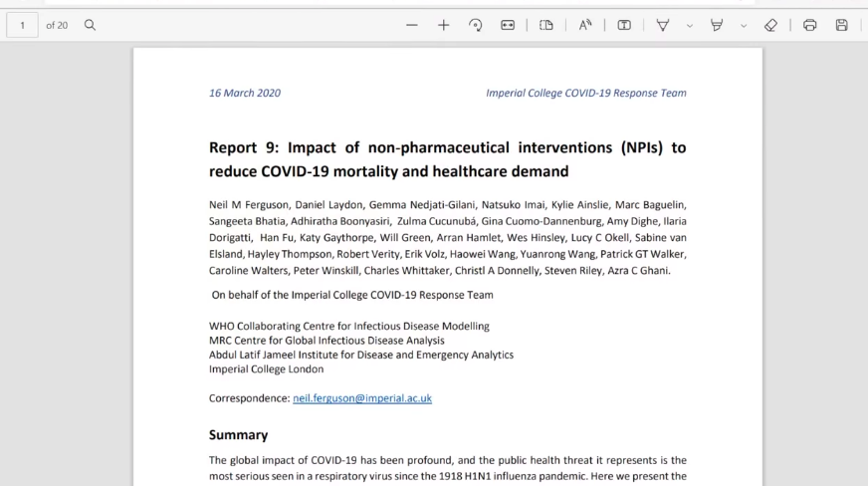The width and height of the screenshot is (868, 486).
Task: Click the 'of 20' page count text
Action: 57,26
